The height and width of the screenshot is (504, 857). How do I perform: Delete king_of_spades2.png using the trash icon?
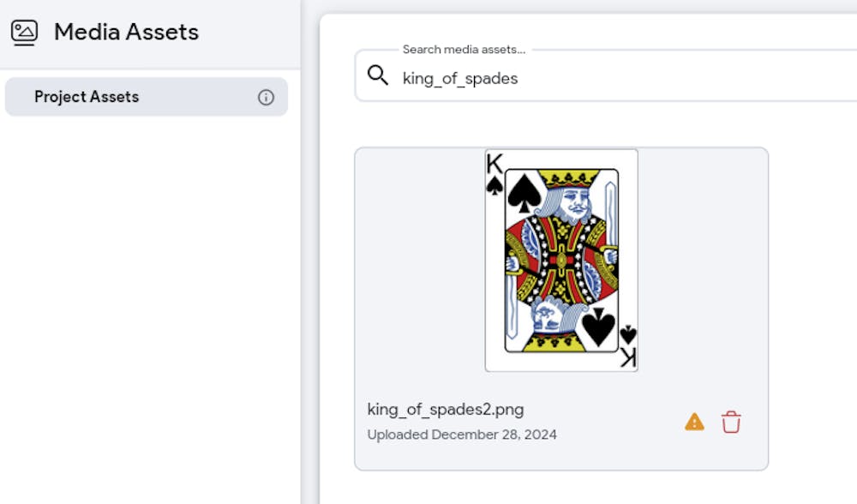731,422
